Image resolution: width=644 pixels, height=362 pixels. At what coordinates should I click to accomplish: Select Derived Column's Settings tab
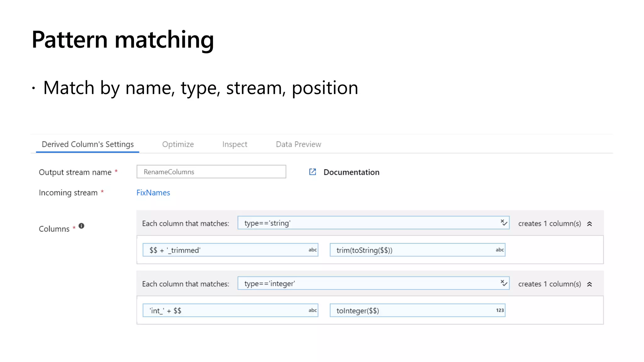(88, 144)
